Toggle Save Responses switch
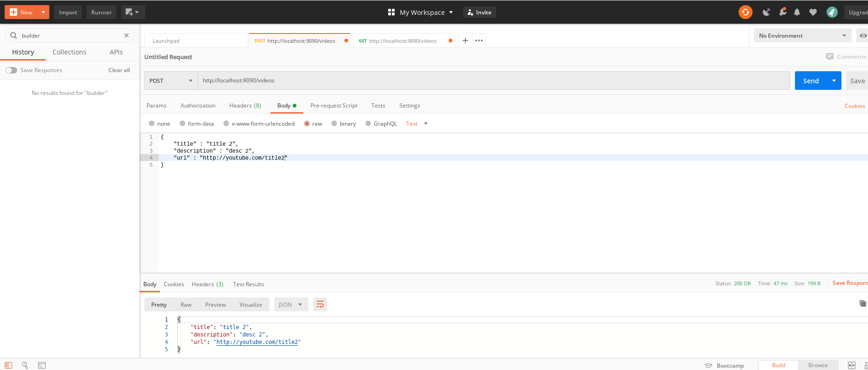Image resolution: width=868 pixels, height=370 pixels. [11, 70]
